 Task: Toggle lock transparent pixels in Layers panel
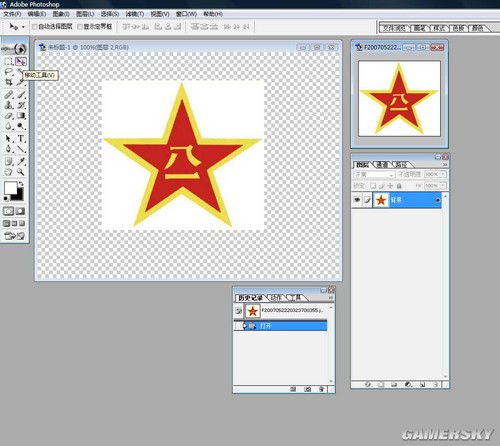(x=373, y=186)
